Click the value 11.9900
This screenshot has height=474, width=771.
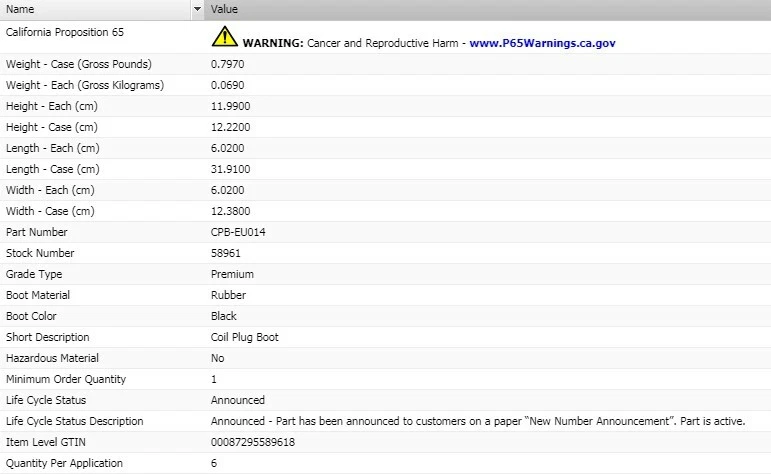point(230,107)
